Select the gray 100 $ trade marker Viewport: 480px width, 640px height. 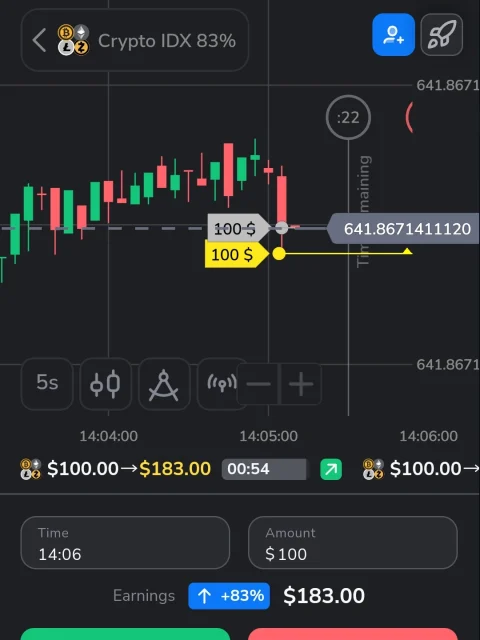click(238, 228)
